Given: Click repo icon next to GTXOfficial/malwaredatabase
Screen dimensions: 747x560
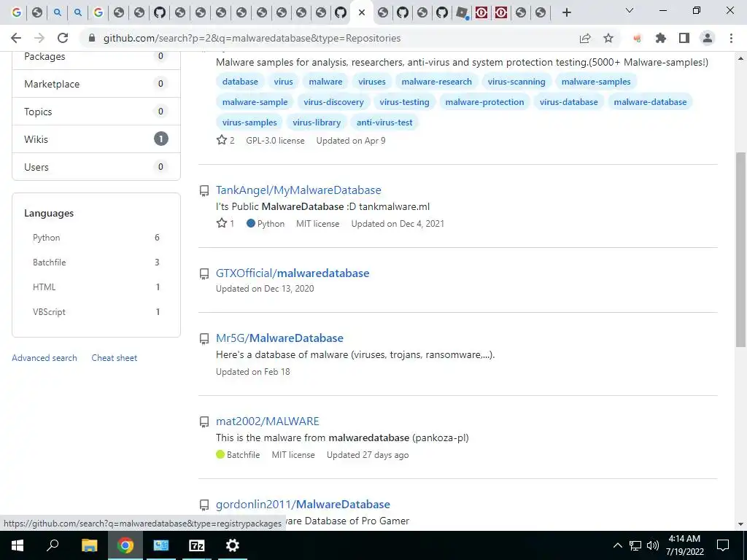Looking at the screenshot, I should (204, 274).
